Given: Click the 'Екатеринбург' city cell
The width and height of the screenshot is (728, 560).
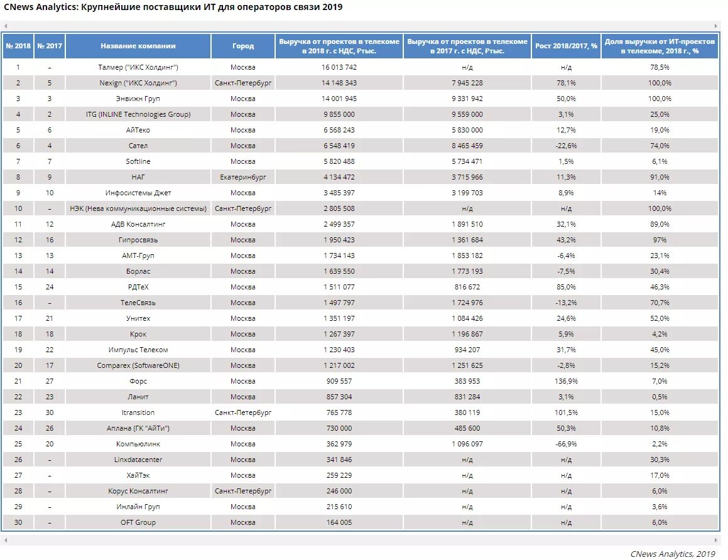Looking at the screenshot, I should (243, 177).
